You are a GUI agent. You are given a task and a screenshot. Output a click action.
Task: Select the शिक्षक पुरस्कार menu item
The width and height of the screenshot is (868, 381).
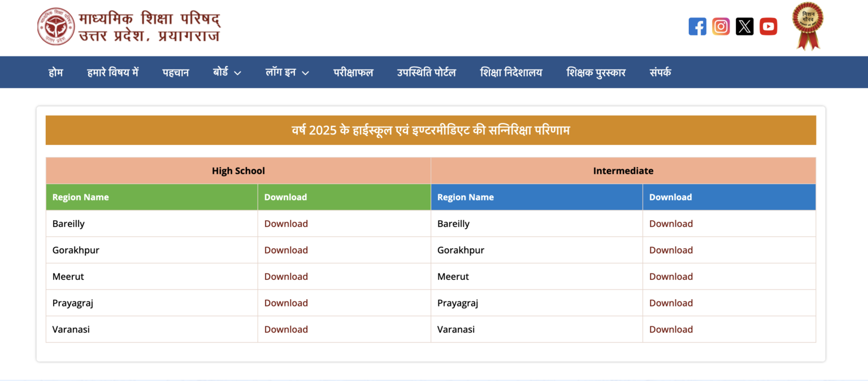(x=596, y=72)
